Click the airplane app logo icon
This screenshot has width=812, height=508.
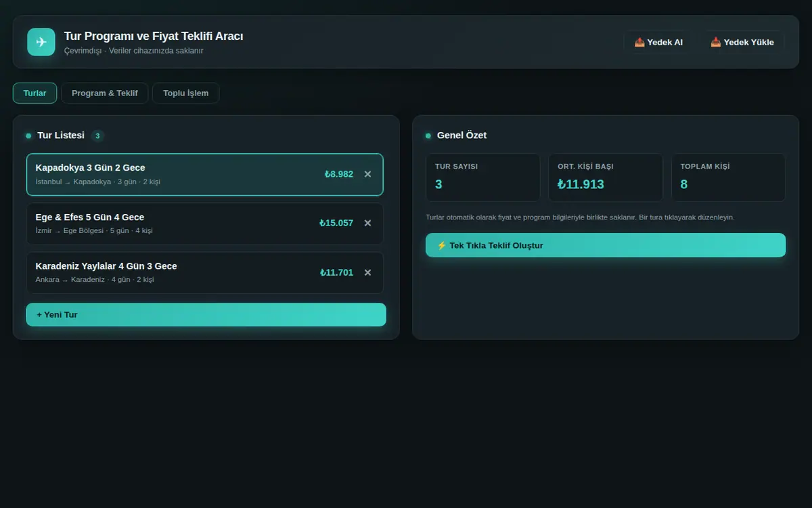[41, 42]
